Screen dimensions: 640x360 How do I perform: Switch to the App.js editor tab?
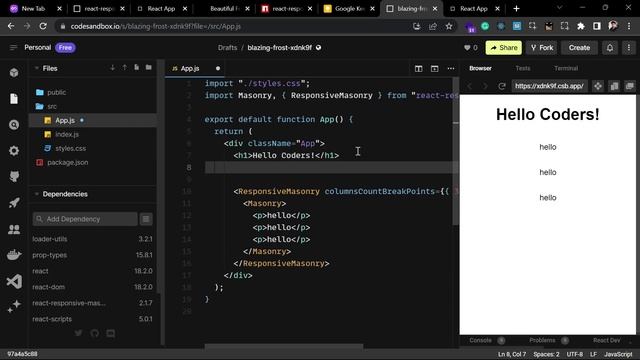click(196, 69)
